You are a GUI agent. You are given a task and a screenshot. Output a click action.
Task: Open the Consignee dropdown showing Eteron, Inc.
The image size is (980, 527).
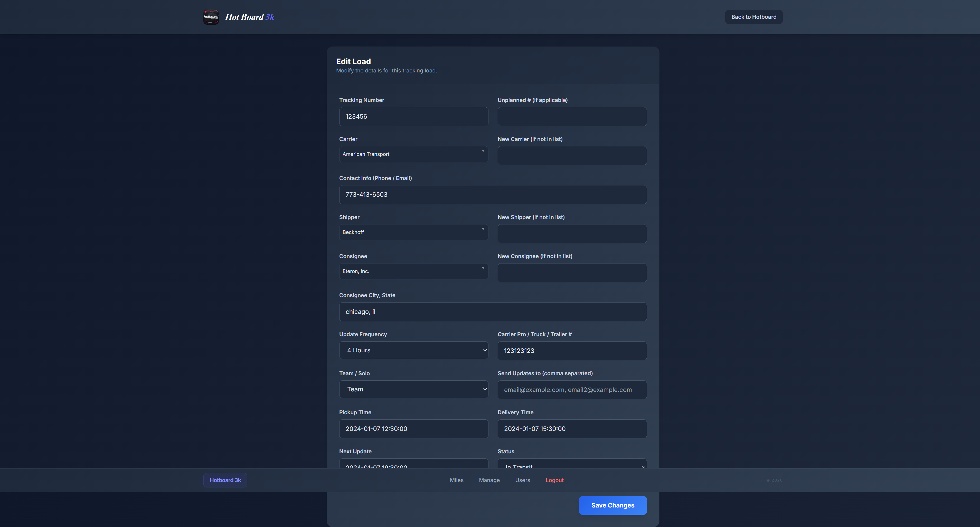[413, 271]
